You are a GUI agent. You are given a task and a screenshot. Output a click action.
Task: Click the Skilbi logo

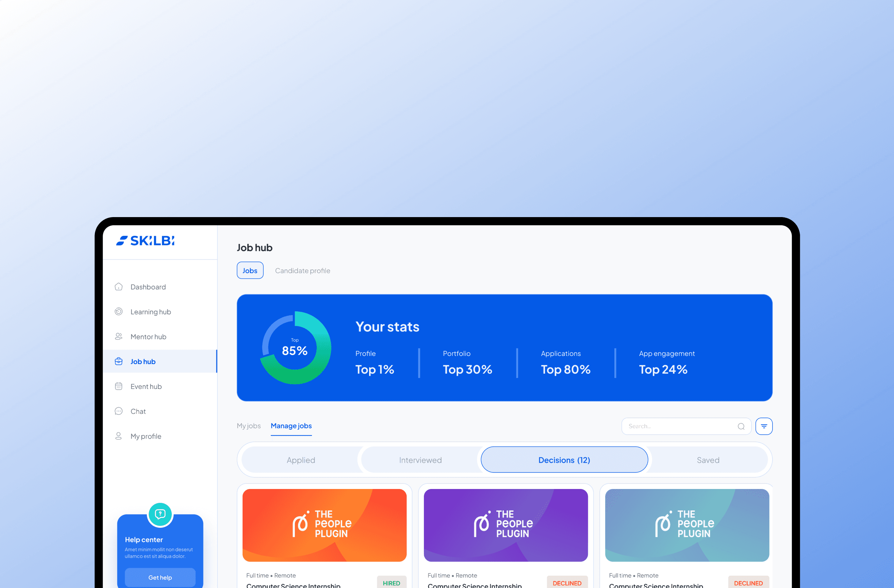(145, 241)
